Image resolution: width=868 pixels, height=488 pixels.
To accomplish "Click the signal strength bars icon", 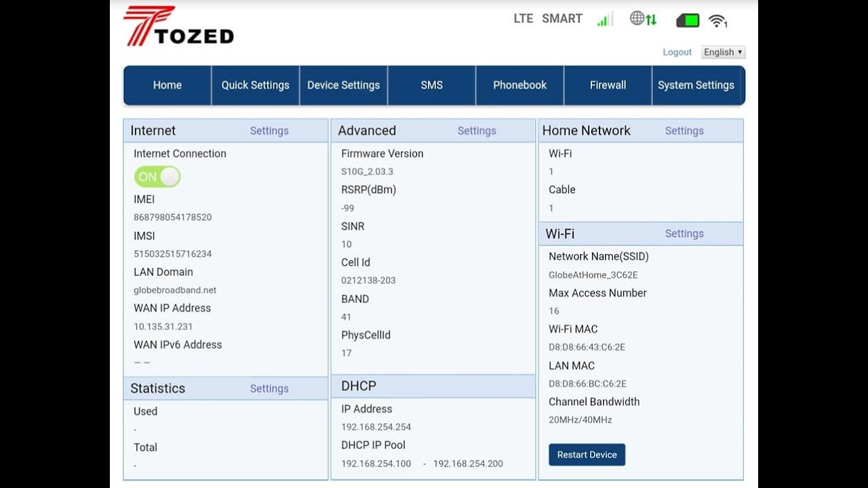I will (x=605, y=20).
